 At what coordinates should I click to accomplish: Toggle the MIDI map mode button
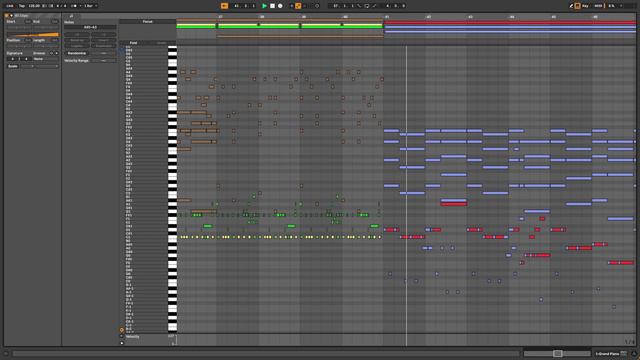coord(598,6)
